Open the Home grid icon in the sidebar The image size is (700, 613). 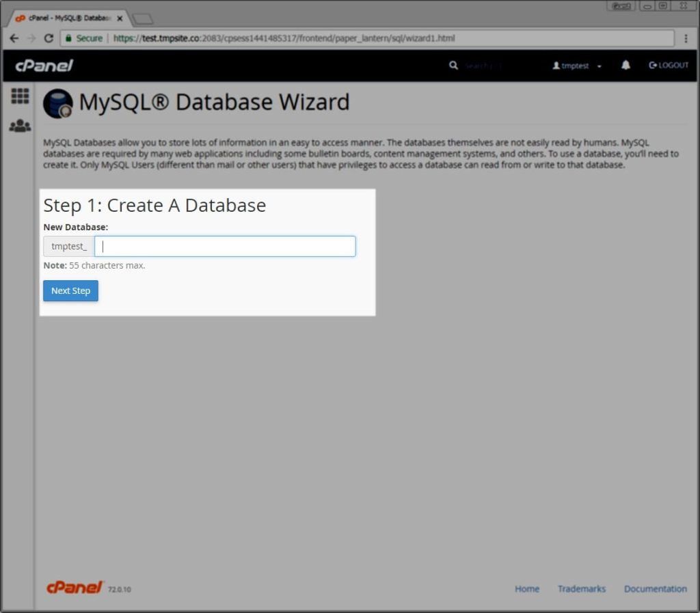[x=20, y=96]
